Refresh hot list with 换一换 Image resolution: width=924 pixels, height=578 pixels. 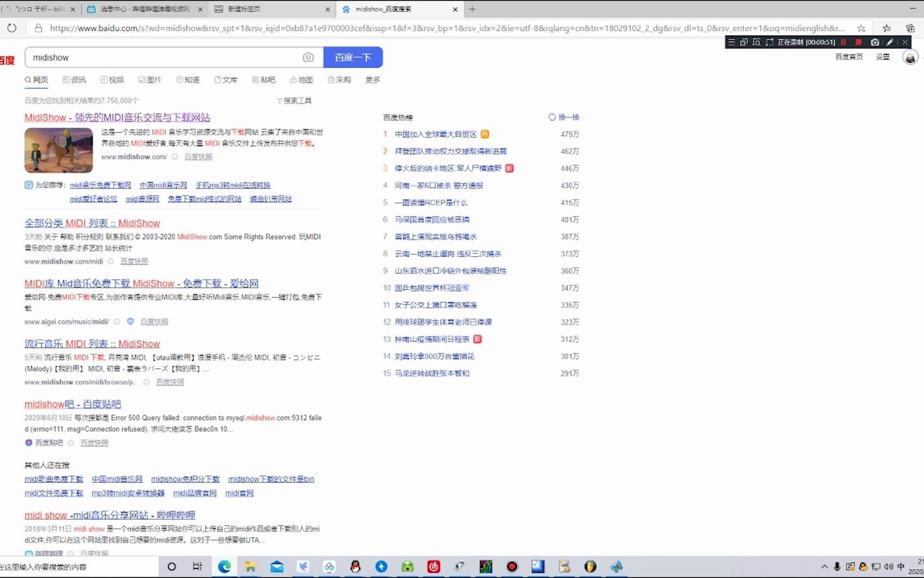(x=564, y=117)
